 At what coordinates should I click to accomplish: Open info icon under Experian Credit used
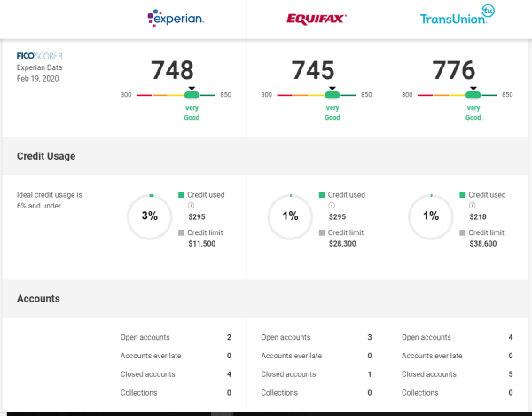[x=191, y=205]
